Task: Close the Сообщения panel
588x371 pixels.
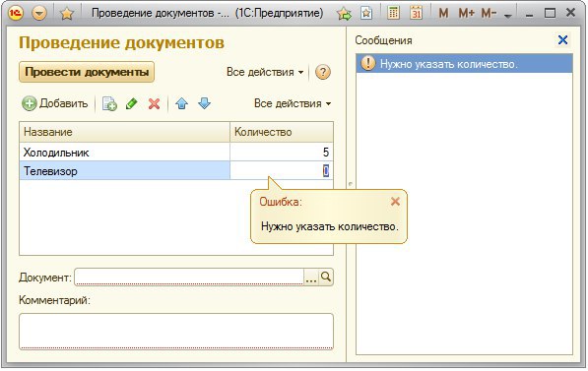Action: (562, 40)
